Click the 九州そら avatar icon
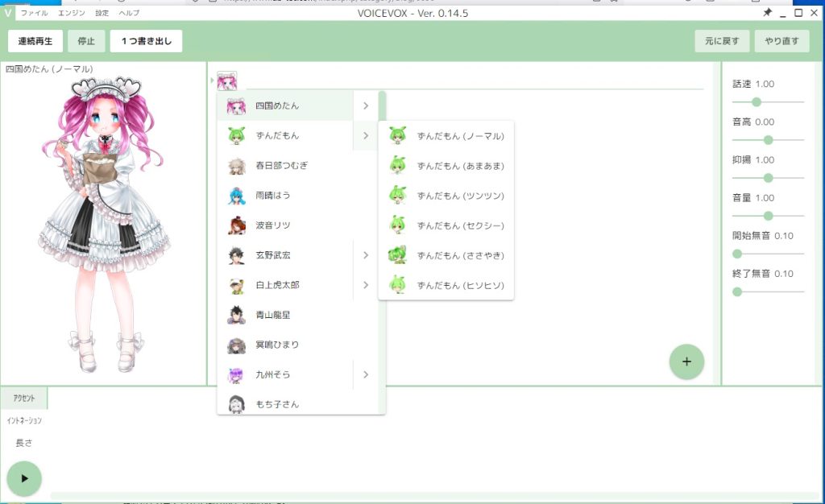Image resolution: width=825 pixels, height=504 pixels. 236,374
